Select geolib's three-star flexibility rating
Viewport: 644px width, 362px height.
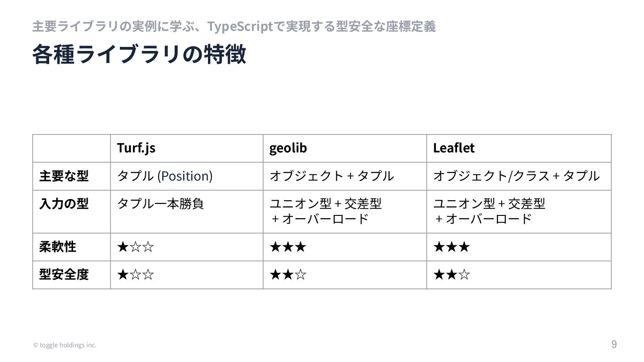pos(288,247)
